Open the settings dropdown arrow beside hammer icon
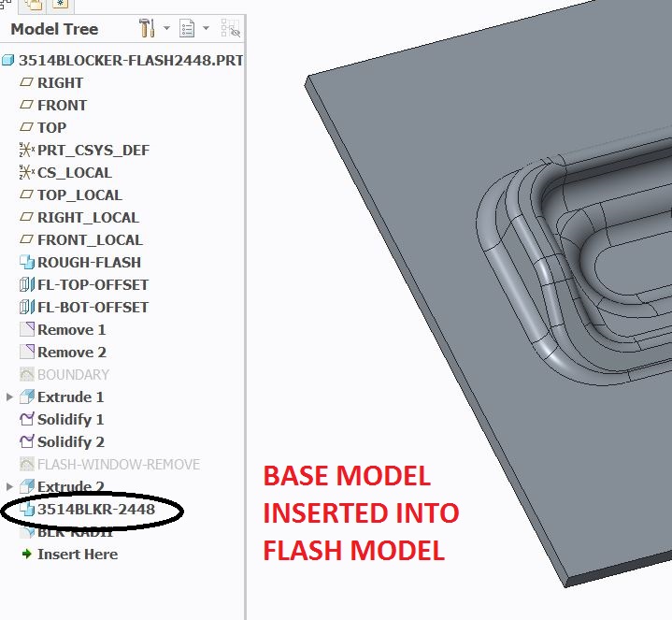 166,28
